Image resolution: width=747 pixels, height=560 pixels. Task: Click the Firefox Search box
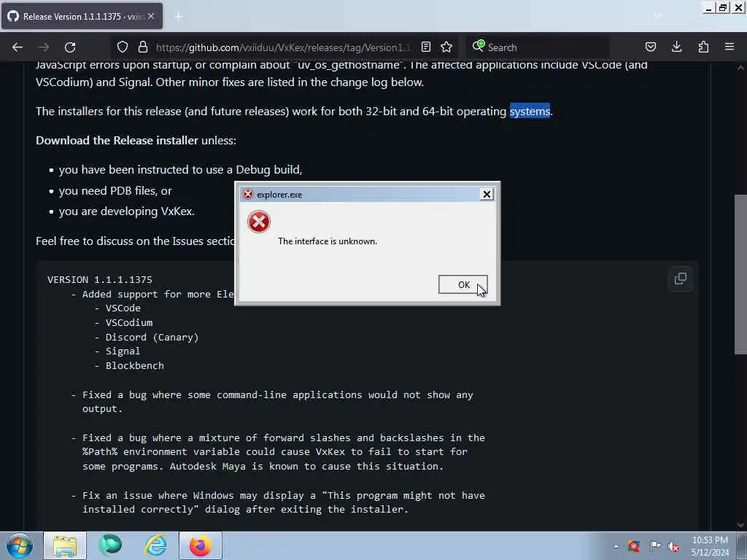click(x=538, y=47)
